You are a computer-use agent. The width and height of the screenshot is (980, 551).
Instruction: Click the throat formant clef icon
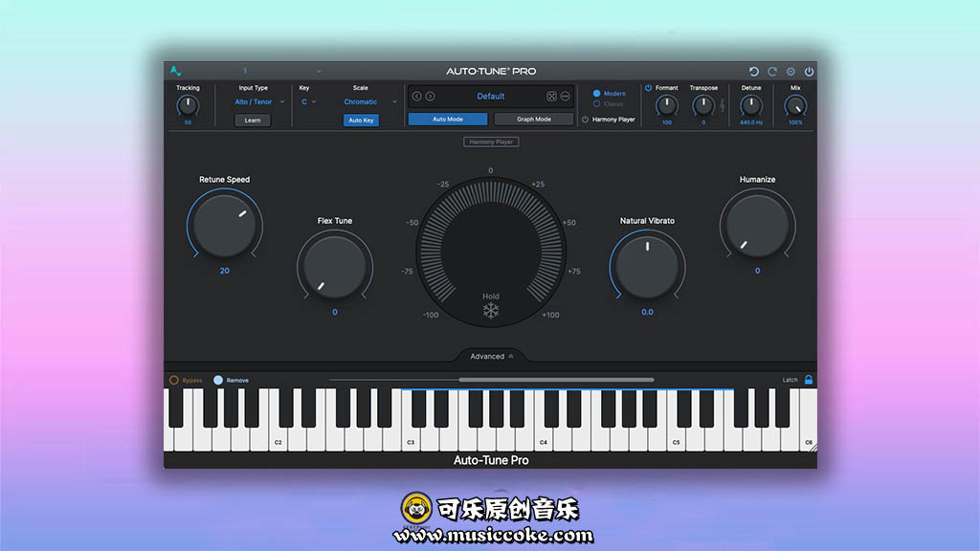(723, 105)
